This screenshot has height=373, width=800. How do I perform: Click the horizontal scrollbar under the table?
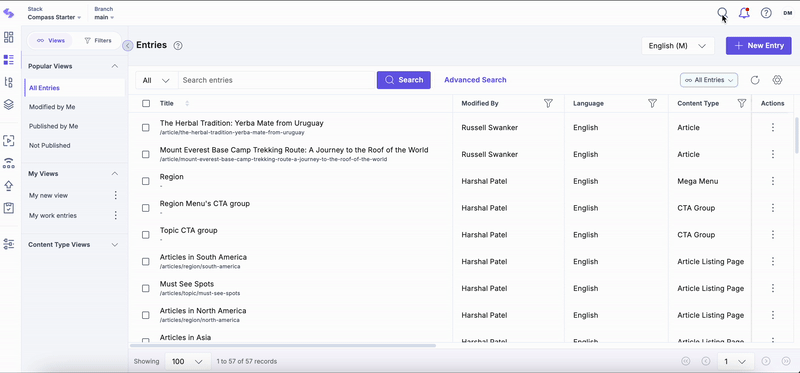(x=283, y=345)
